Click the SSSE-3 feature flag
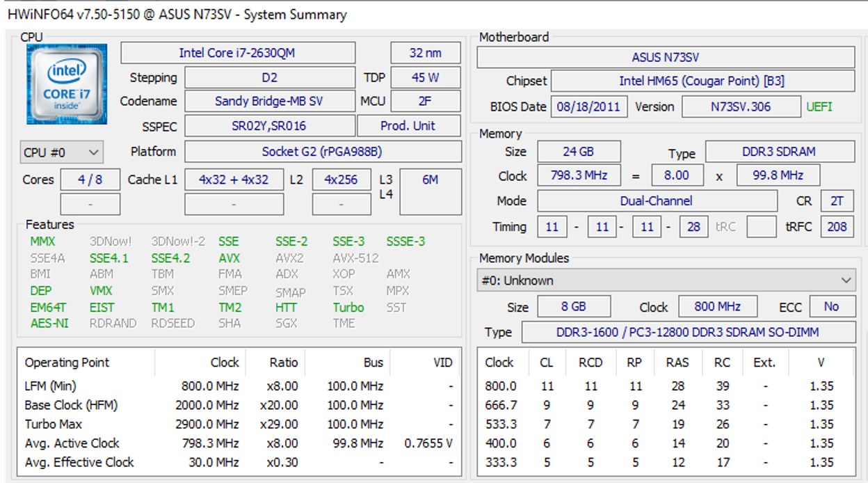 point(405,241)
